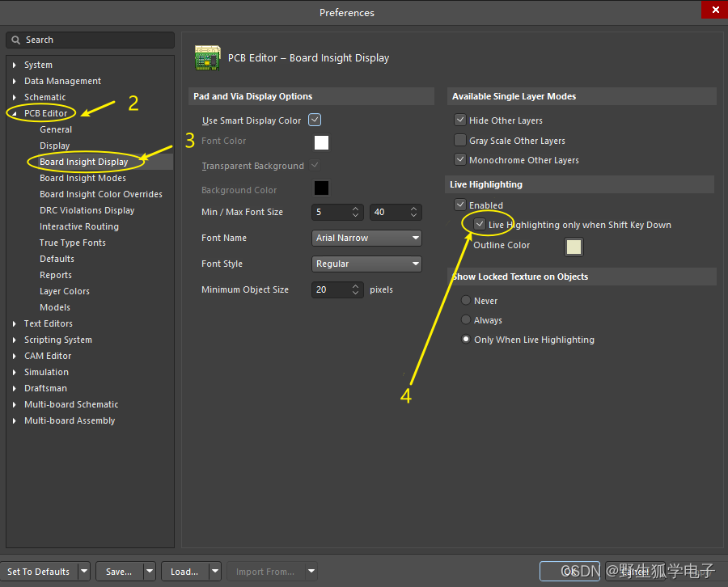
Task: Expand the Multi-board Schematic node
Action: tap(15, 404)
